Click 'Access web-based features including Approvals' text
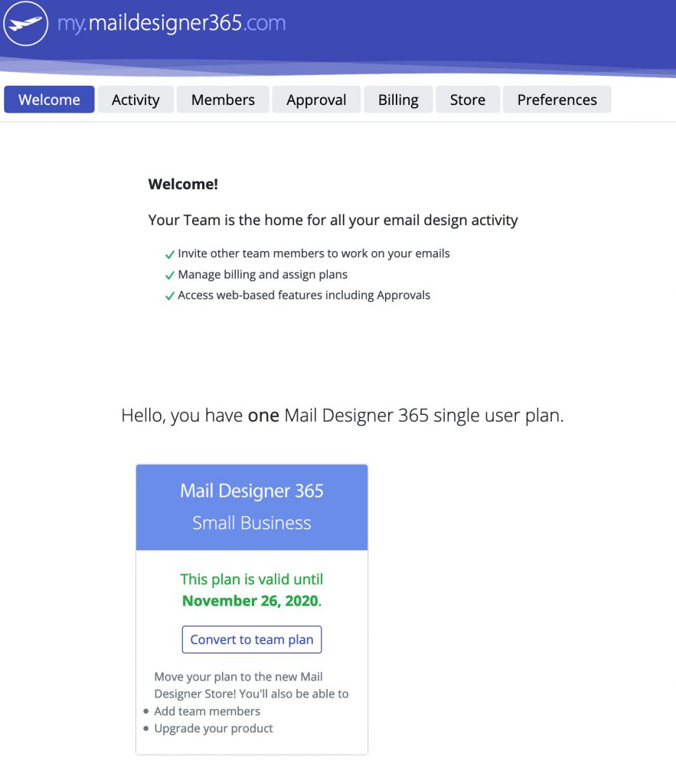This screenshot has width=676, height=784. click(x=304, y=295)
